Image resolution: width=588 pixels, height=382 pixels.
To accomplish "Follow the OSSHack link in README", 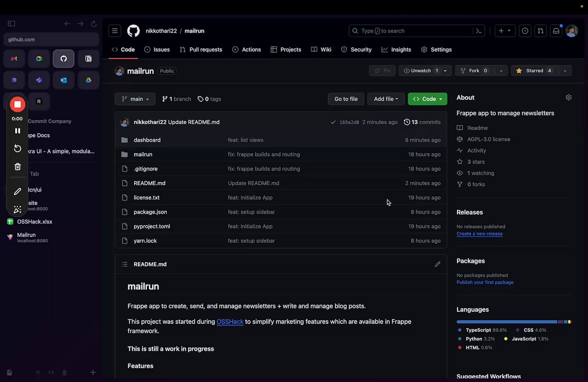I will click(230, 322).
